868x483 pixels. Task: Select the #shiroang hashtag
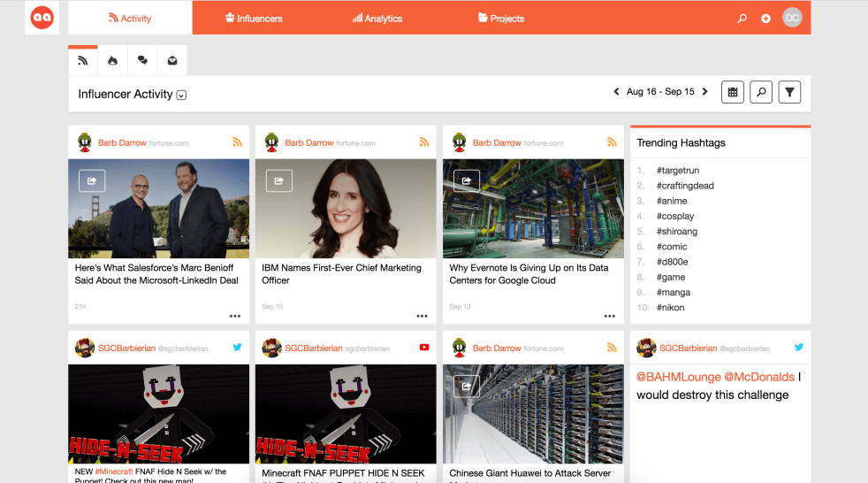tap(677, 232)
